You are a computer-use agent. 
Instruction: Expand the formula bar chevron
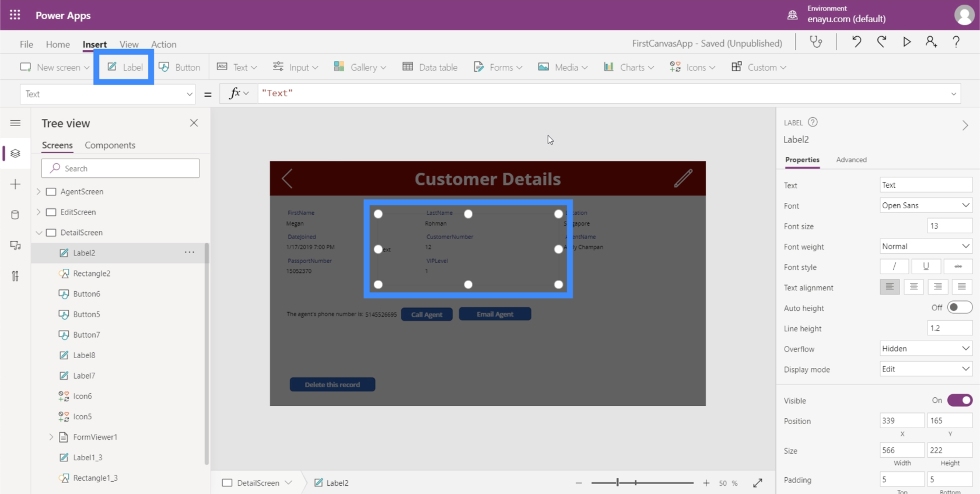pos(954,94)
